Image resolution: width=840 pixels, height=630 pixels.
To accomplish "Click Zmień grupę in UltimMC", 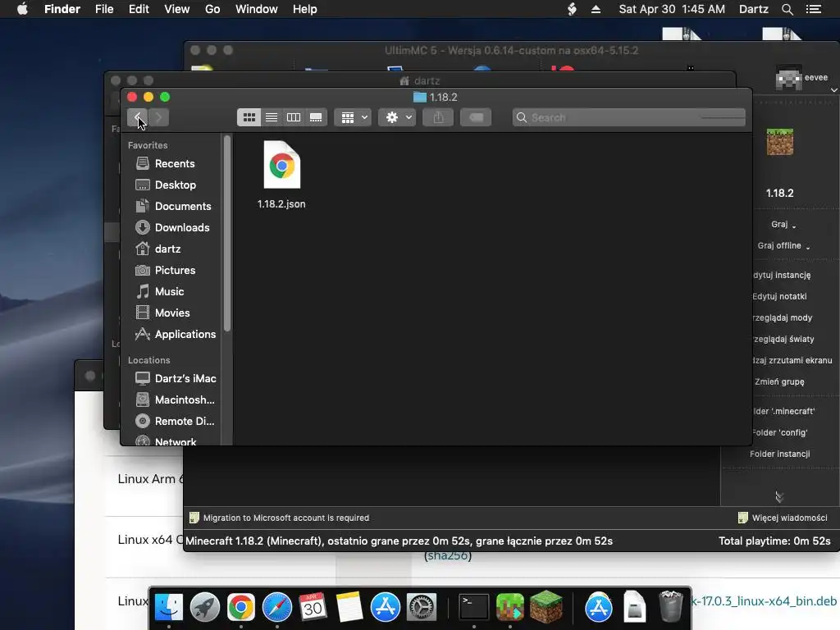I will pos(779,382).
